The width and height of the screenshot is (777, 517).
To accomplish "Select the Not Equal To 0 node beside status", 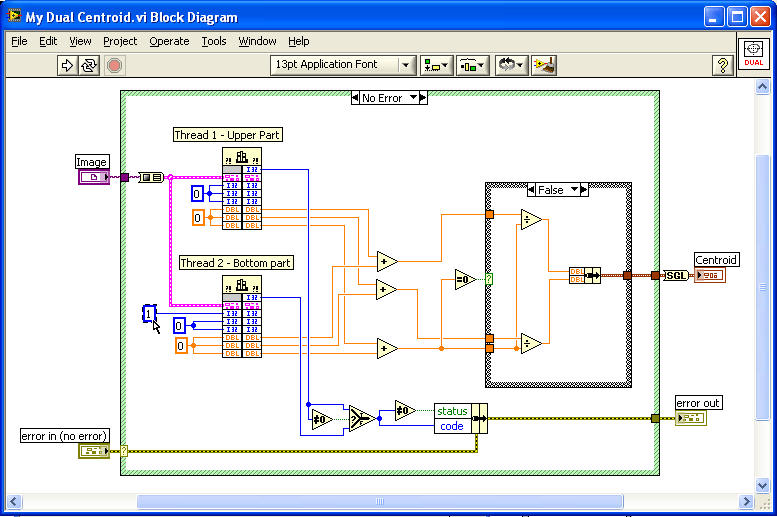I will click(x=405, y=410).
